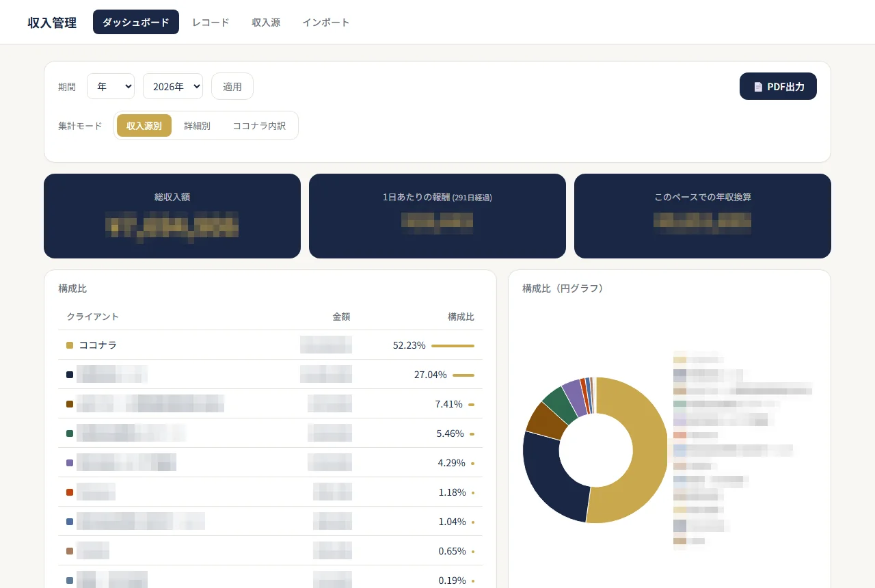Go to the レコード tab
Image resolution: width=875 pixels, height=588 pixels.
pyautogui.click(x=211, y=22)
